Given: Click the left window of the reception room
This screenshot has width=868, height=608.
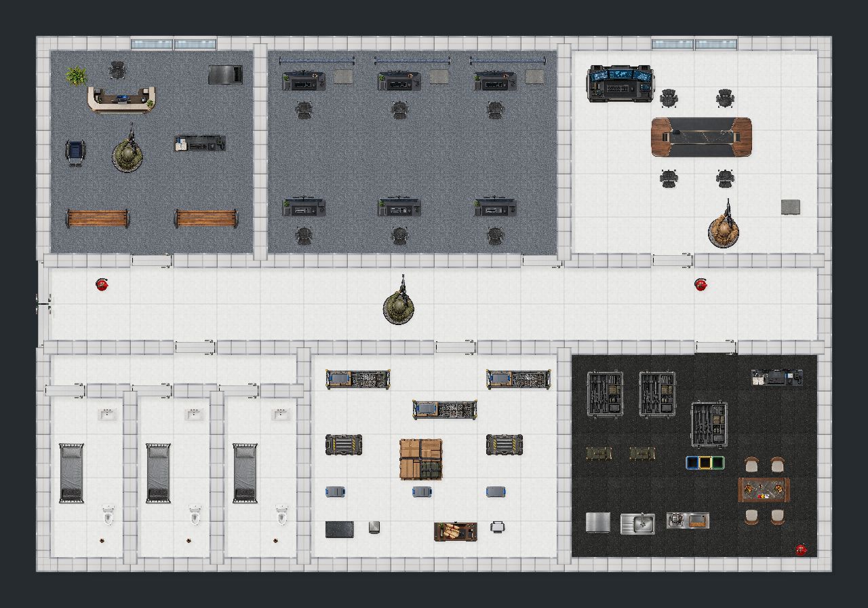Looking at the screenshot, I should tap(152, 44).
